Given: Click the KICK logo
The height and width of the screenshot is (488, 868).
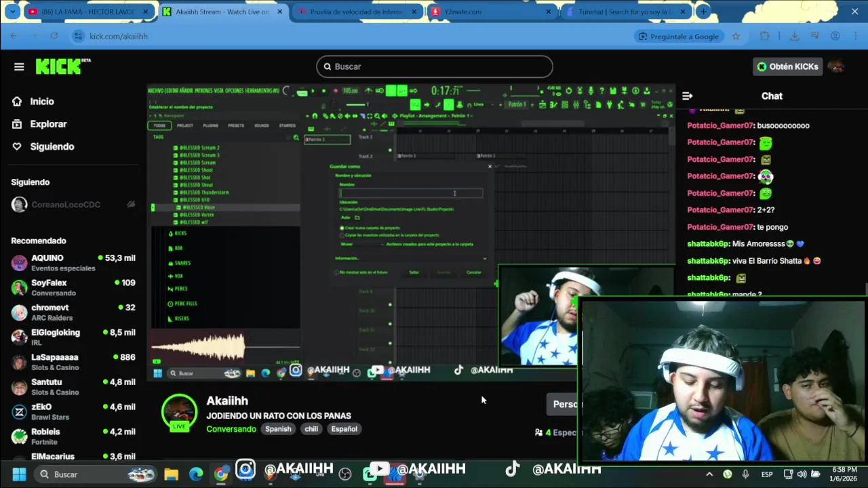Looking at the screenshot, I should pyautogui.click(x=62, y=66).
